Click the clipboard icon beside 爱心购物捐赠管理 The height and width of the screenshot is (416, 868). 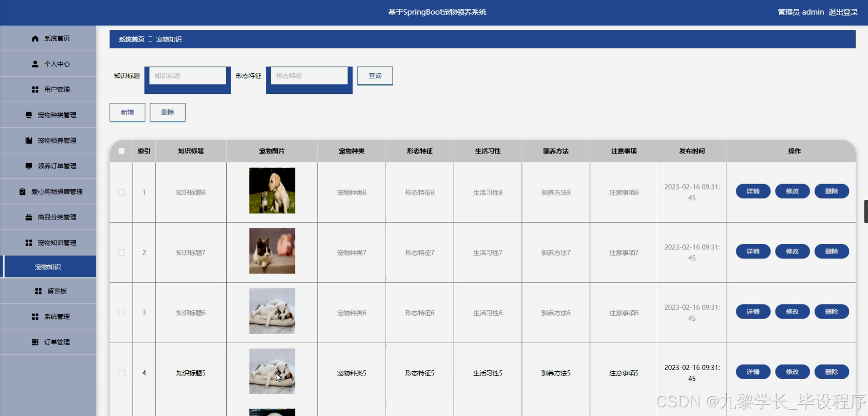[x=22, y=192]
